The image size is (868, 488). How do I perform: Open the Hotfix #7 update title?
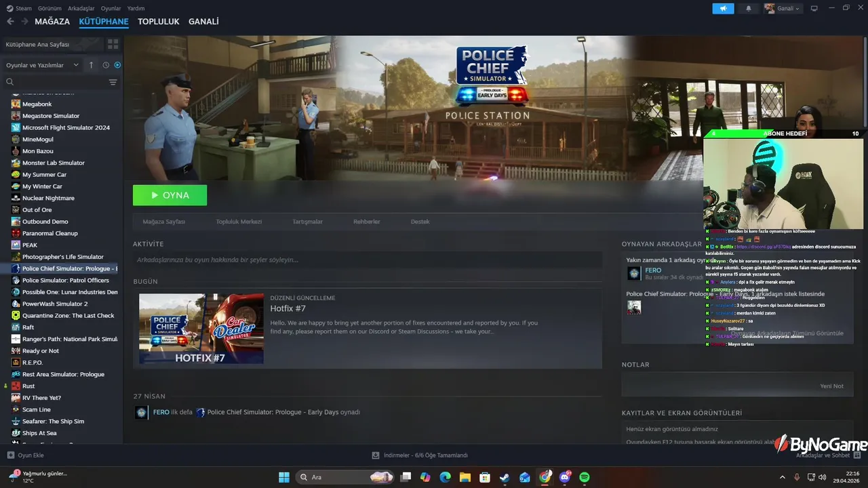288,308
